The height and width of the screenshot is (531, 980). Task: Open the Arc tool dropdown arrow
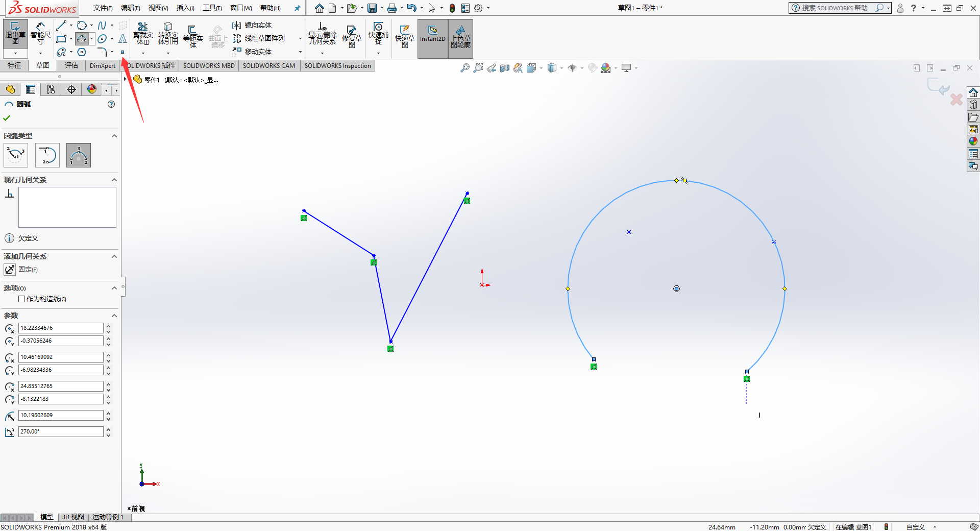point(91,39)
